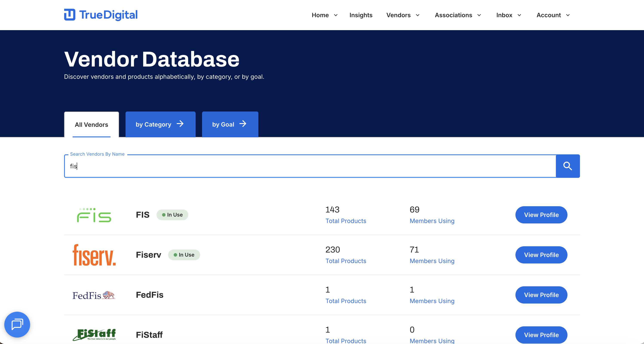This screenshot has height=344, width=644.
Task: Click View Profile for Fiserv
Action: [x=541, y=255]
